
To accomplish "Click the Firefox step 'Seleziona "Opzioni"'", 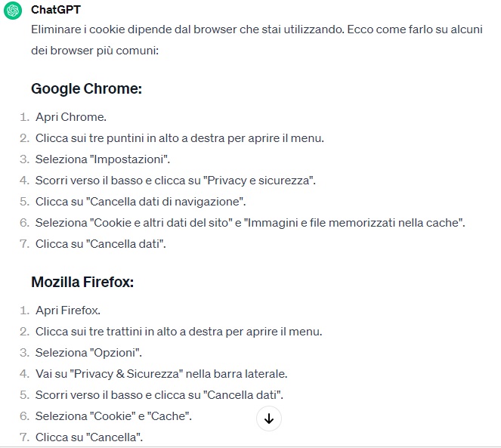I will coord(88,353).
